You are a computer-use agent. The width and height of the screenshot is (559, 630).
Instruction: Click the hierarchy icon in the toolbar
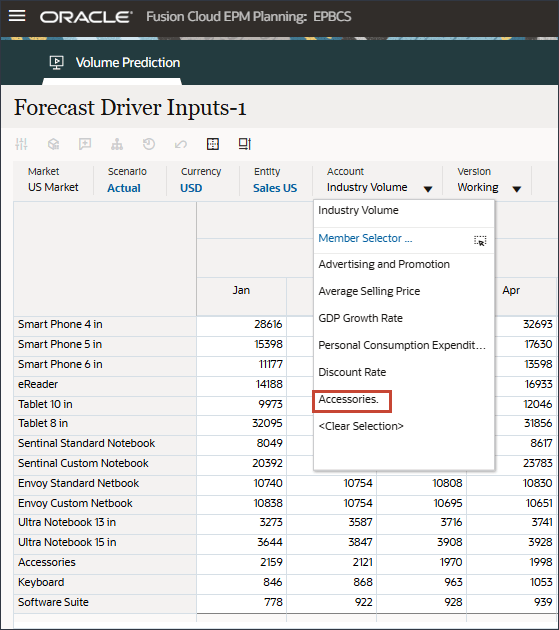point(117,144)
